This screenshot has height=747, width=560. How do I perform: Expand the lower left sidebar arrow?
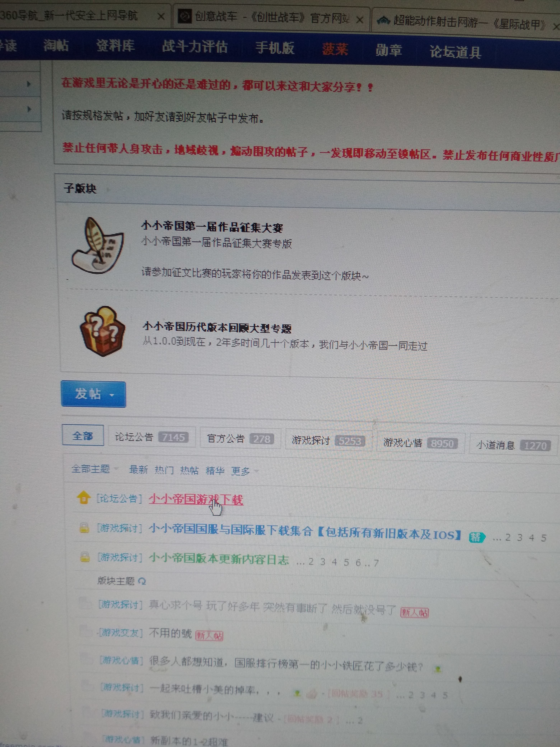coord(29,109)
